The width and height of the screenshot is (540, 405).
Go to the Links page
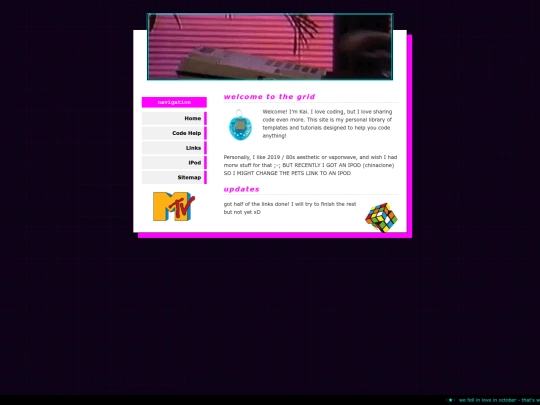pos(174,148)
